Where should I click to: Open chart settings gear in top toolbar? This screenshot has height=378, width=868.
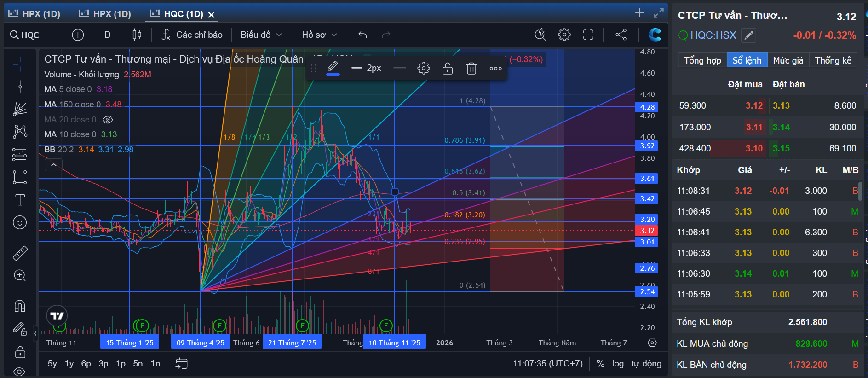click(x=564, y=35)
